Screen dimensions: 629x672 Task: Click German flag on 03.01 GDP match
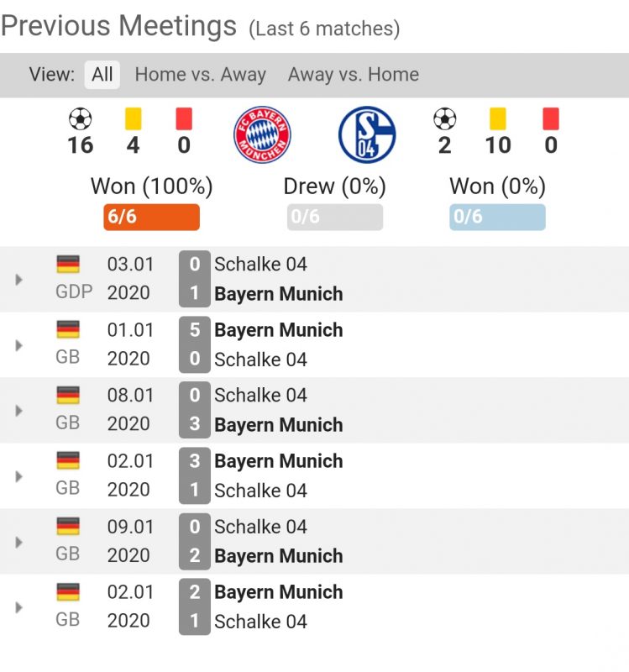pos(68,264)
